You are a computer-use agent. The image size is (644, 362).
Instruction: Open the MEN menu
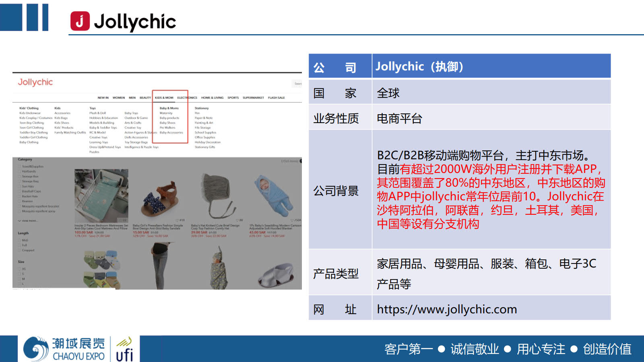132,98
